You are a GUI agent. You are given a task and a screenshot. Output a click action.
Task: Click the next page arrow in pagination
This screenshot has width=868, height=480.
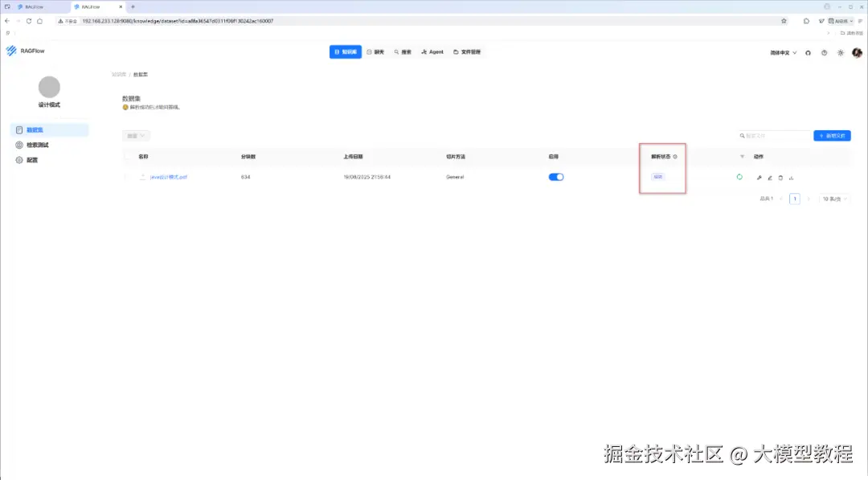point(809,199)
